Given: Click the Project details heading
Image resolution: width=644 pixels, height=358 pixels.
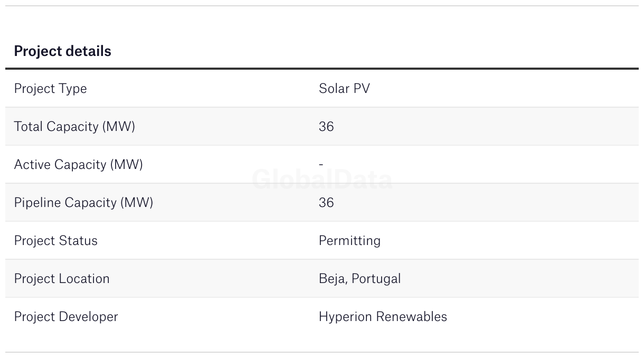Looking at the screenshot, I should coord(62,51).
